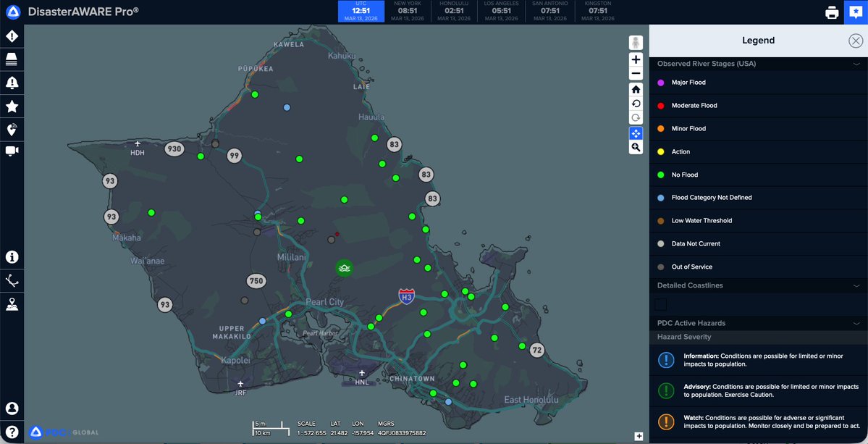Open the camera feeds icon
This screenshot has width=868, height=444.
[x=12, y=151]
